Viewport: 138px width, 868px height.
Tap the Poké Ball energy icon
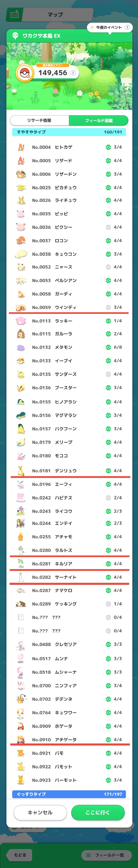25,73
